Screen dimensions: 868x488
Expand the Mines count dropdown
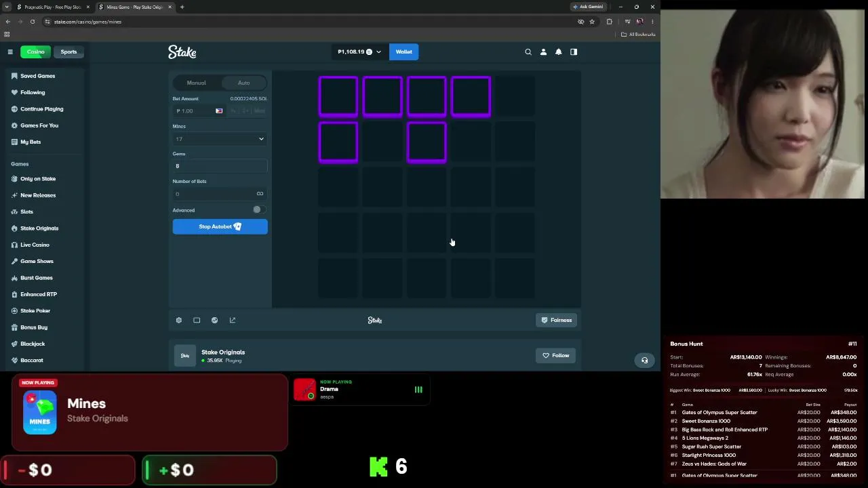pyautogui.click(x=220, y=139)
